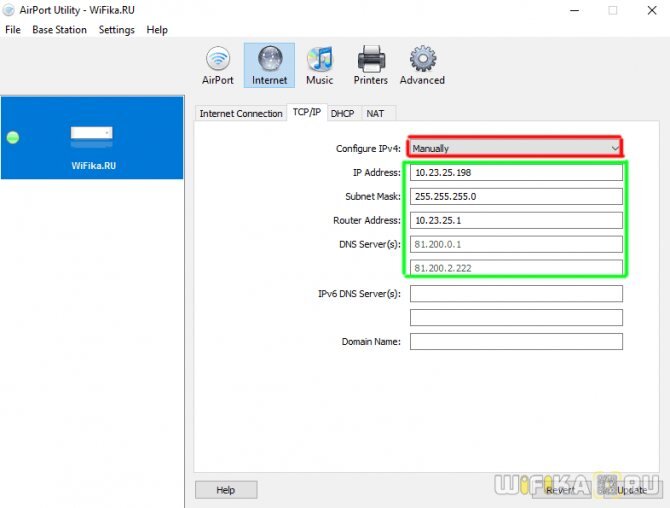The image size is (670, 508).
Task: Click the Router Address field
Action: [x=516, y=220]
